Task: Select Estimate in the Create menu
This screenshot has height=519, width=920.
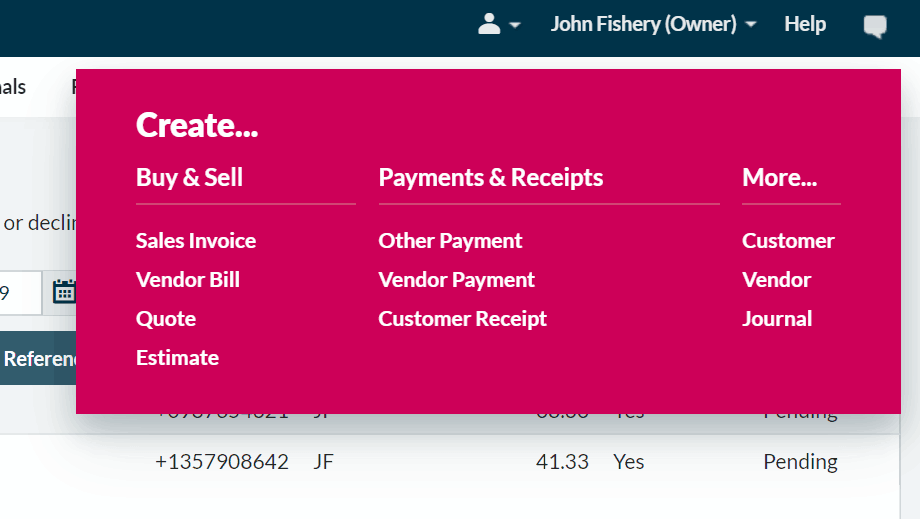Action: [x=177, y=358]
